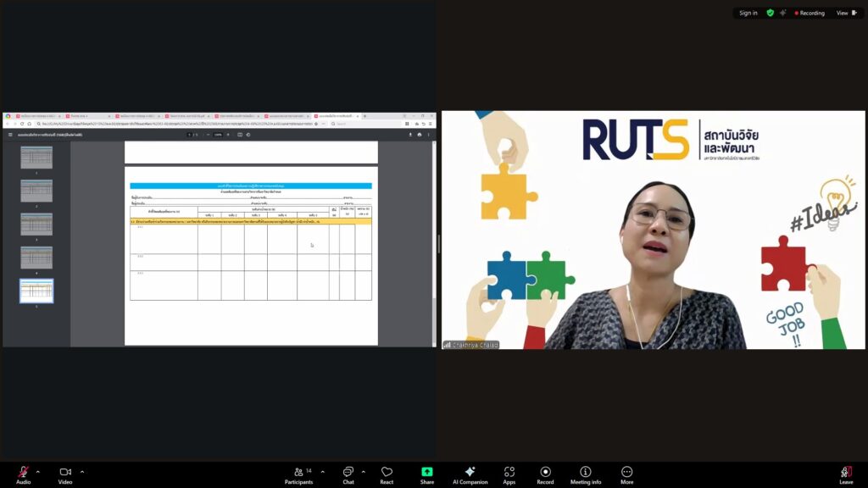Screen dimensions: 868x488
Task: Expand the chevron next to Participants
Action: click(322, 472)
